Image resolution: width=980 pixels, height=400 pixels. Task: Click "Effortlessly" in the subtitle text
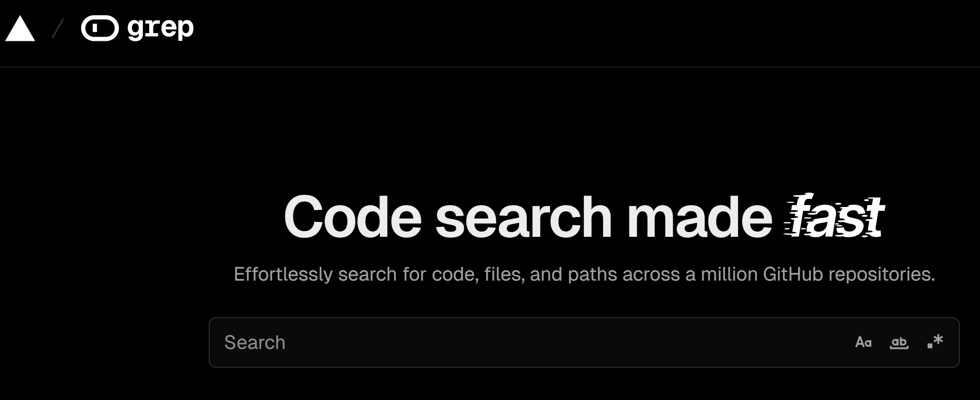tap(283, 274)
